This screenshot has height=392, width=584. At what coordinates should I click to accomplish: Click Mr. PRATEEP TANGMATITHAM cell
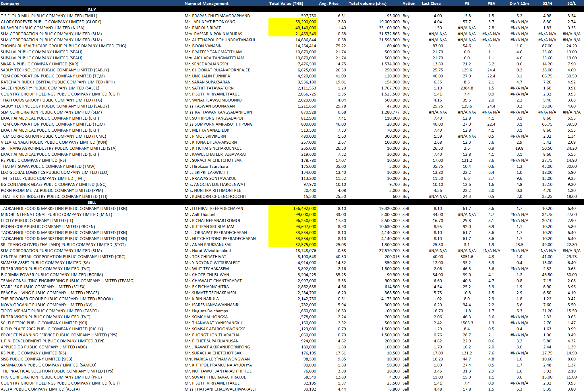click(x=213, y=52)
